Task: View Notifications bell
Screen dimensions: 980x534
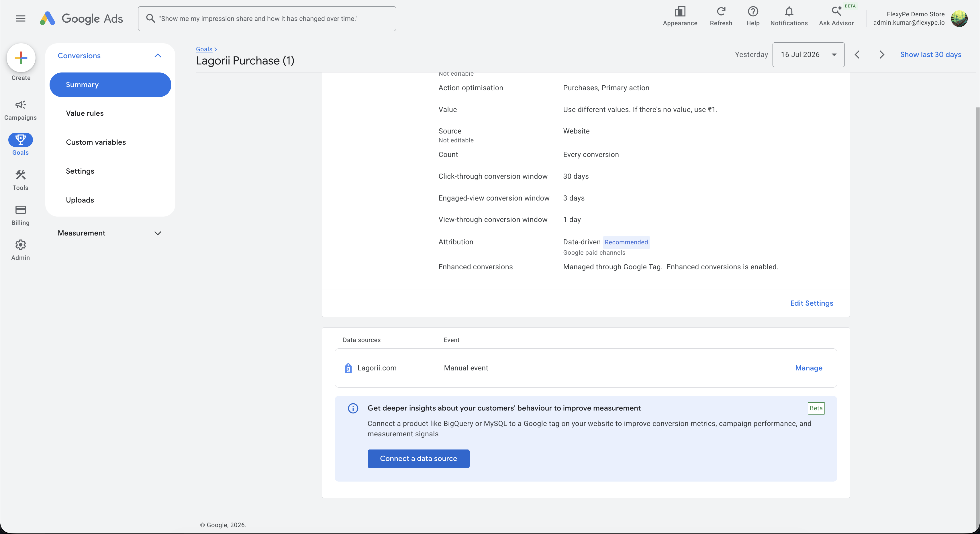Action: [789, 17]
